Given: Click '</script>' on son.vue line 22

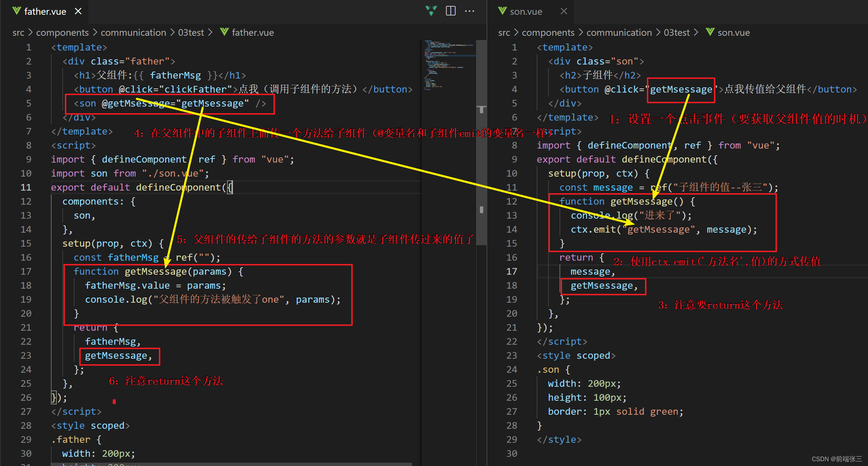Looking at the screenshot, I should pyautogui.click(x=562, y=341).
